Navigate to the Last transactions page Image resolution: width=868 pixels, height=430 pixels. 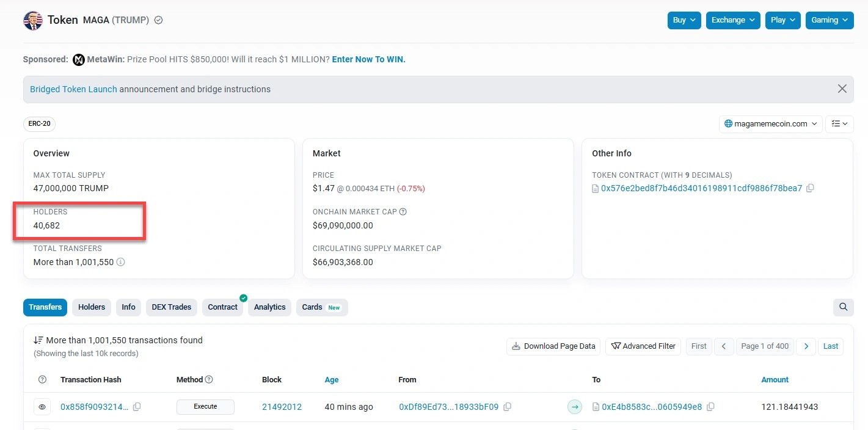coord(831,346)
